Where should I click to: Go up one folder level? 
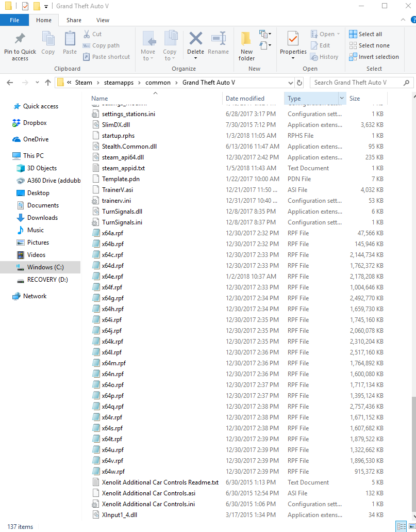tap(48, 83)
